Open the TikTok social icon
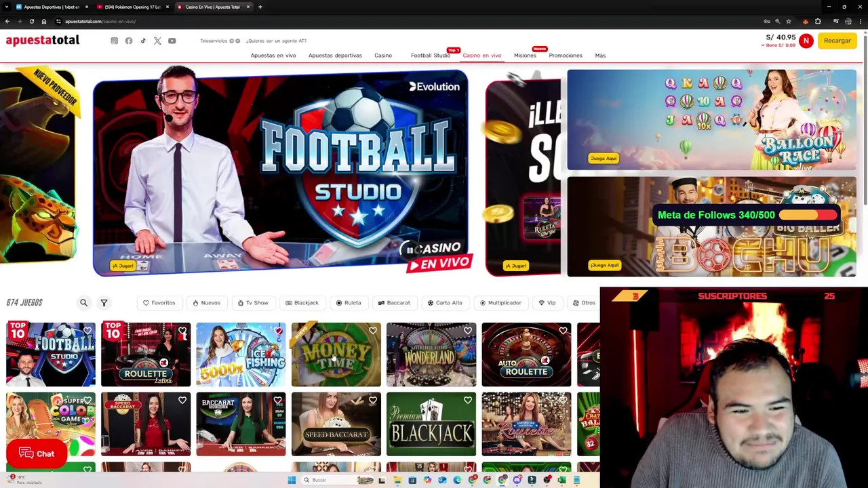Screen dimensions: 868x488 [143, 41]
